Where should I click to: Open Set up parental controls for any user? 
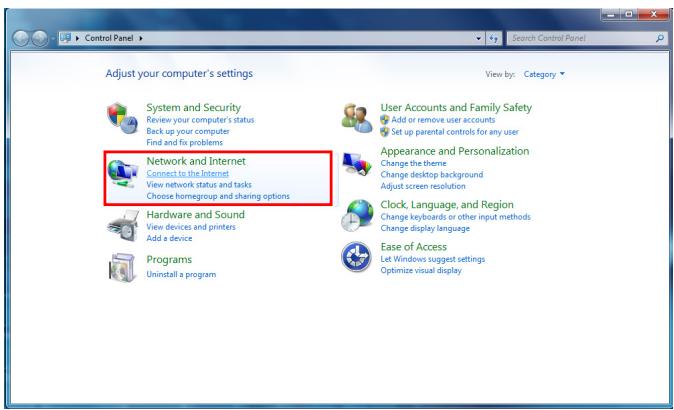[x=455, y=132]
